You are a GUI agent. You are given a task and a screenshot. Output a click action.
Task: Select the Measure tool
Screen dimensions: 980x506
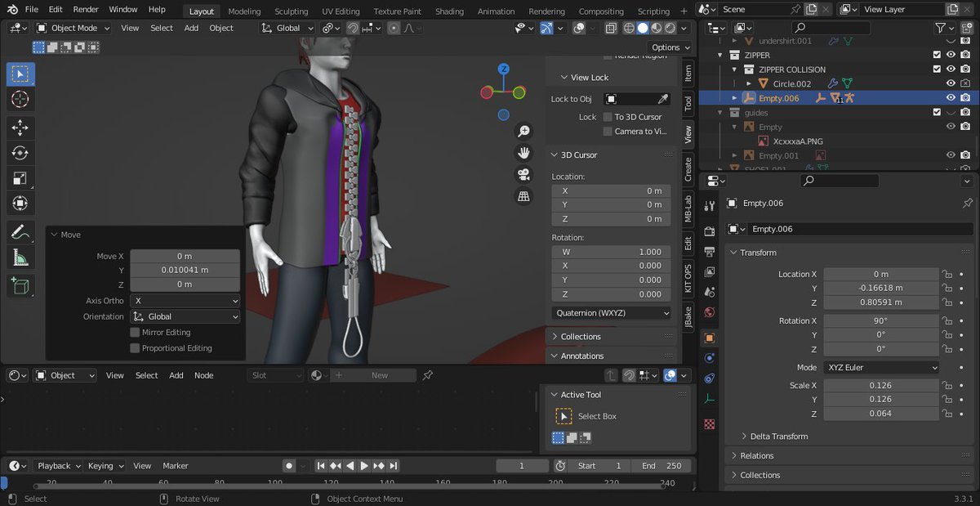20,258
